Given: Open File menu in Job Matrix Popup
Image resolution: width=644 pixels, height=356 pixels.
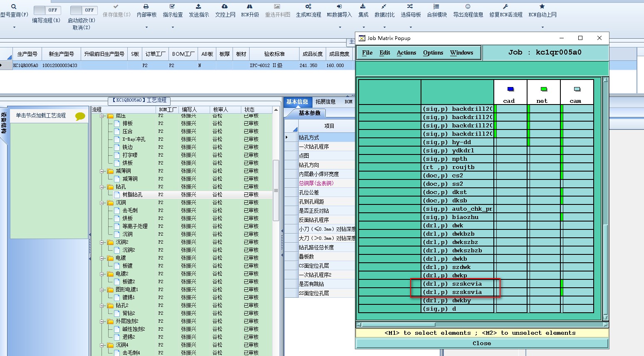Looking at the screenshot, I should 367,52.
